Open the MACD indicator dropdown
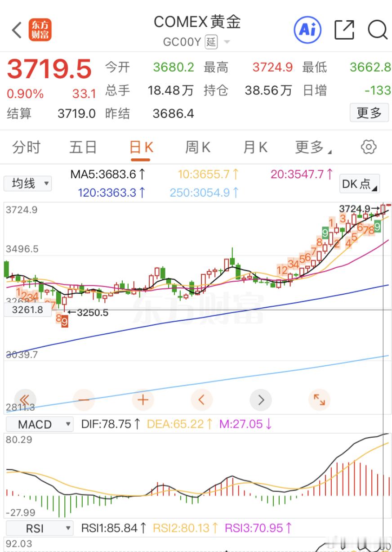Viewport: 392px width, 552px height. click(x=39, y=424)
